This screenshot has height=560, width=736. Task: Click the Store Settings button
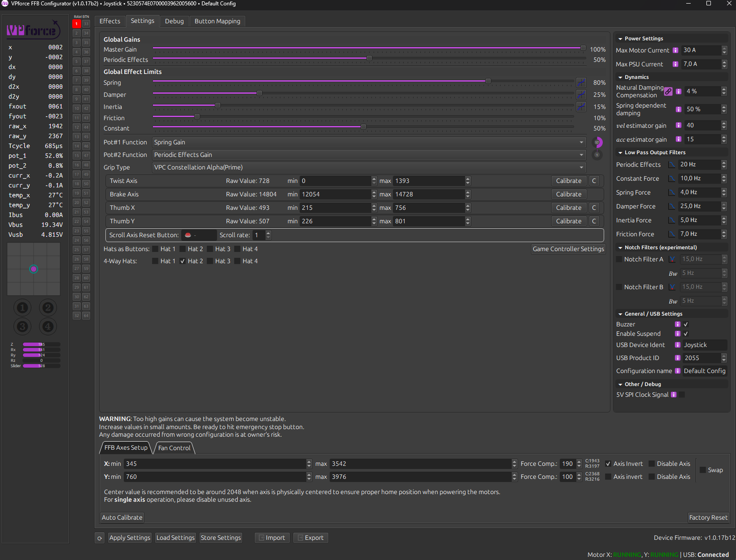coord(221,538)
